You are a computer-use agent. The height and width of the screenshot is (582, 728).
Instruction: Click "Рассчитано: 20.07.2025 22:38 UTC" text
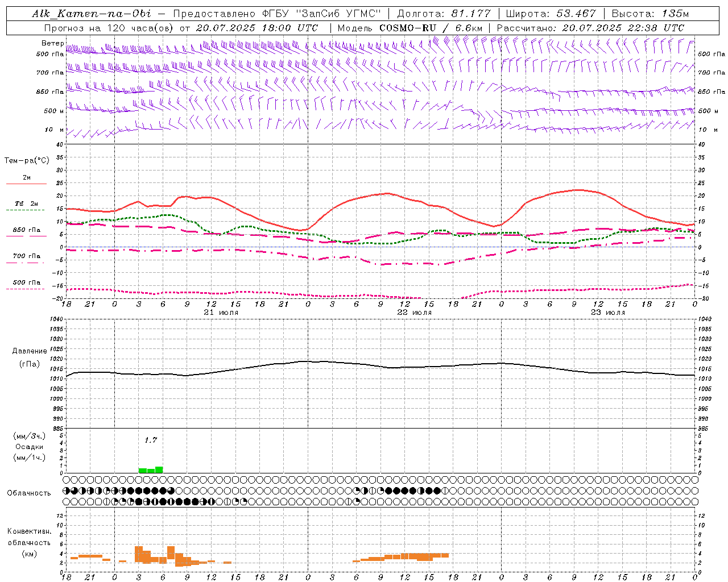[590, 28]
